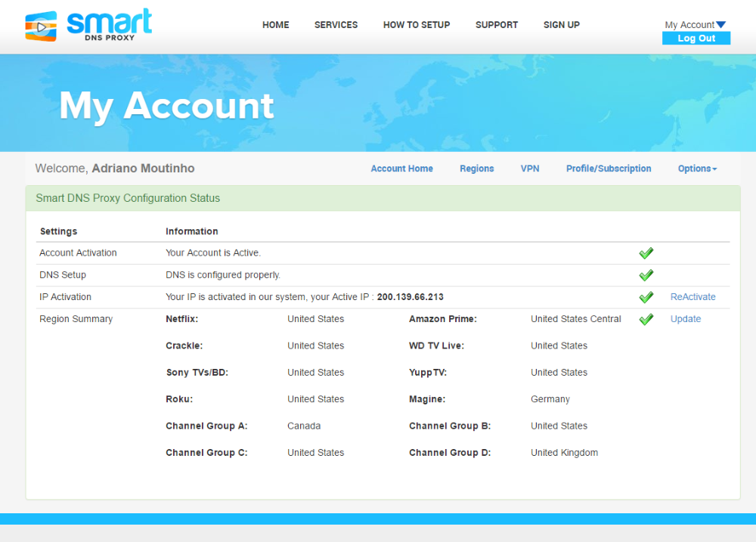Click the Channel Group A label
The height and width of the screenshot is (542, 756).
(x=206, y=426)
